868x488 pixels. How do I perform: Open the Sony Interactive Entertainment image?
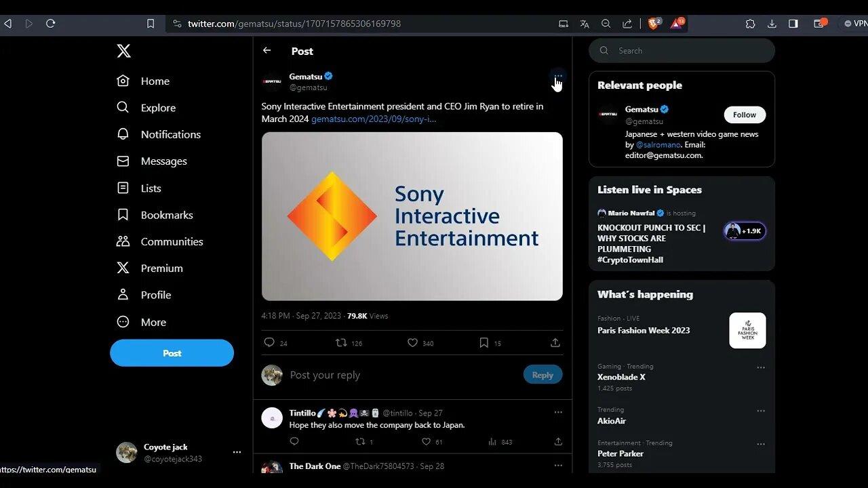pos(412,216)
